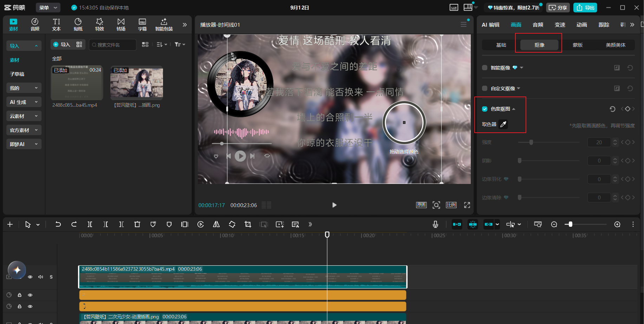The width and height of the screenshot is (644, 324).
Task: Open the 菜单 dropdown menu
Action: click(x=48, y=7)
